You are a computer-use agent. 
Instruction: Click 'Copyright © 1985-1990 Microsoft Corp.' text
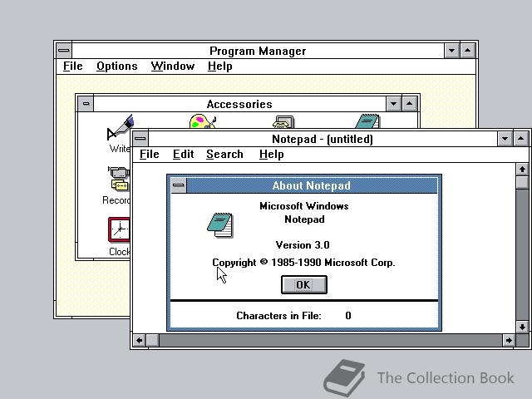[x=303, y=263]
